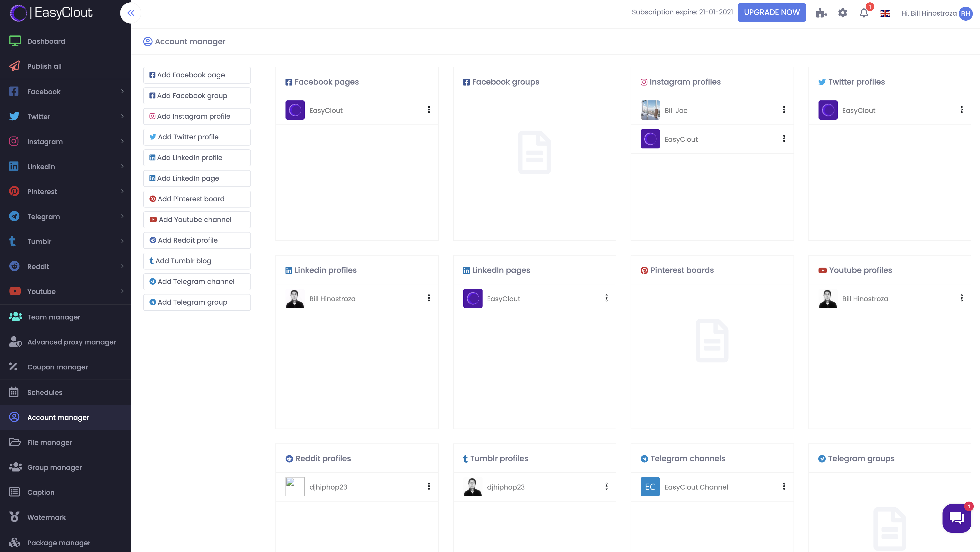Open options for Bill Hinostroza Linkedin profile
The height and width of the screenshot is (552, 980).
(429, 298)
